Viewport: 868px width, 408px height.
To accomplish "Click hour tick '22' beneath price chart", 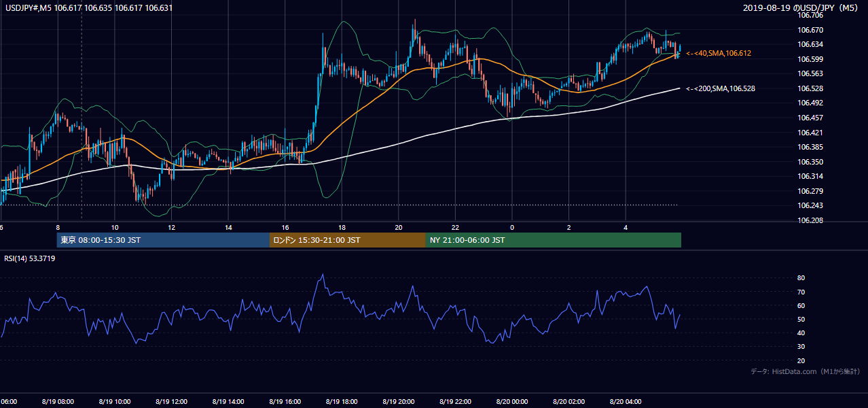I will [455, 227].
